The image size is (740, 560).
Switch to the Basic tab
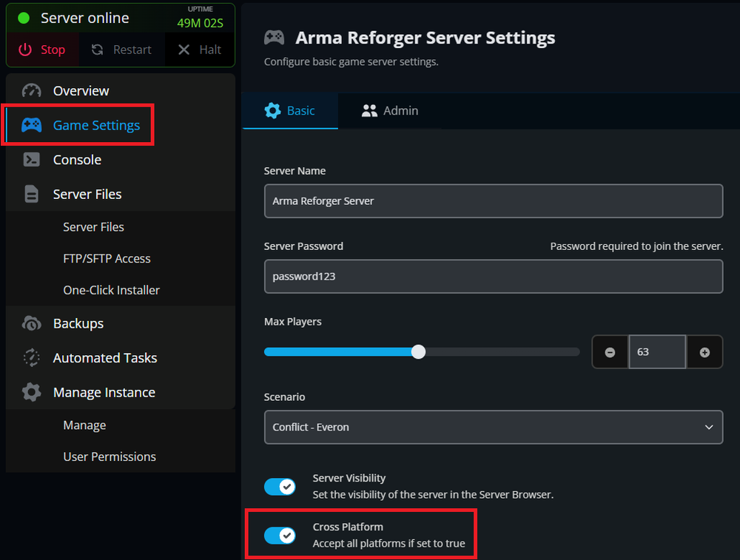click(290, 110)
